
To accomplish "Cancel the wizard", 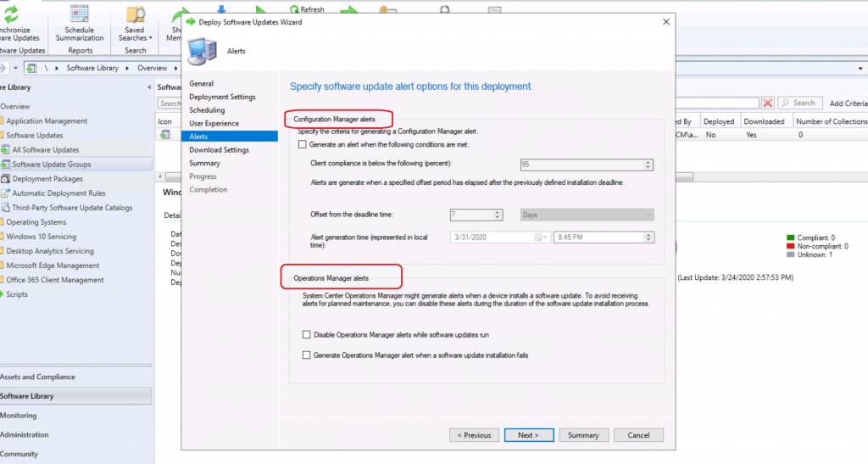I will [638, 435].
